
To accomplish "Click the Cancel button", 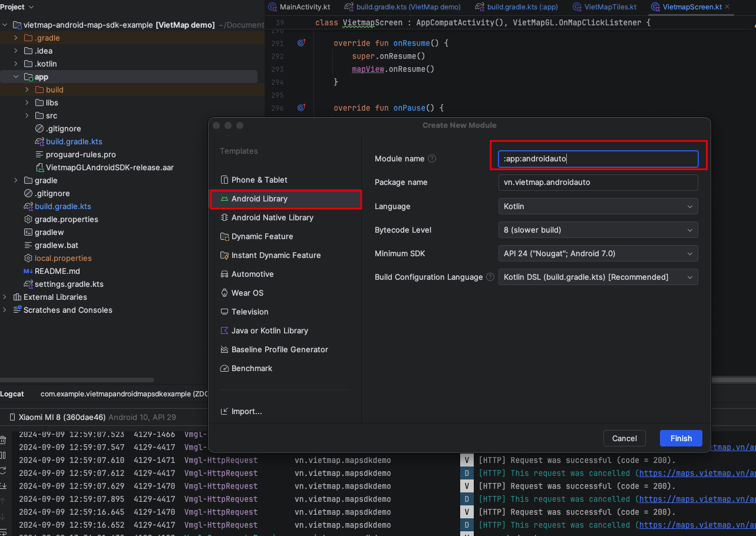I will 625,438.
